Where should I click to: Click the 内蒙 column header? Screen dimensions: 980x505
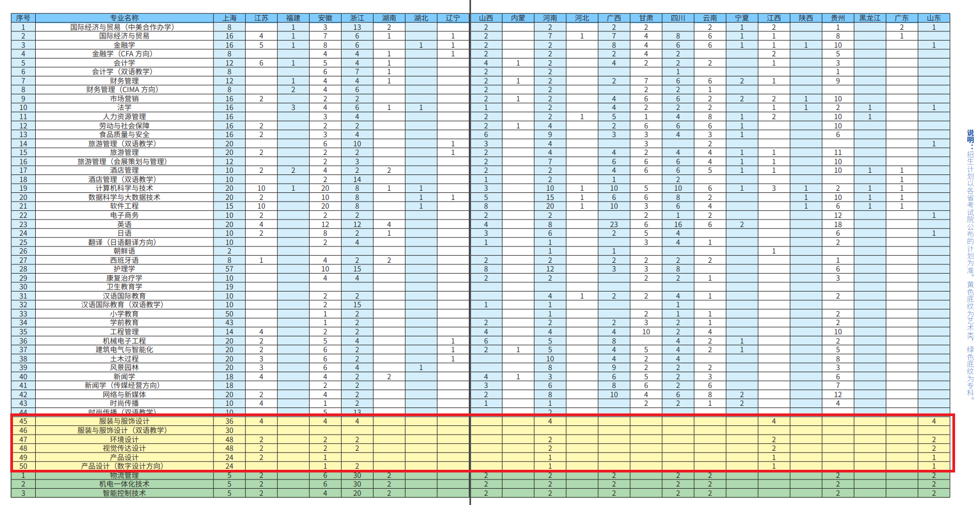click(518, 18)
